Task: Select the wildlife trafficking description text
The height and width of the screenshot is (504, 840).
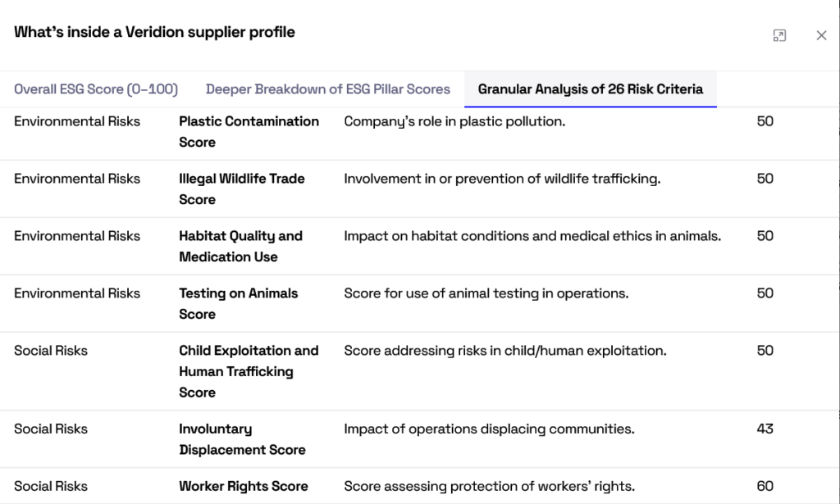Action: tap(502, 179)
